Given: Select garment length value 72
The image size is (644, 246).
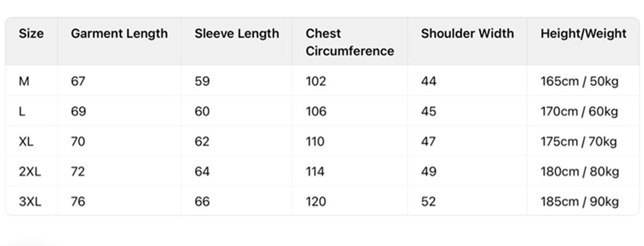Looking at the screenshot, I should click(x=78, y=172).
